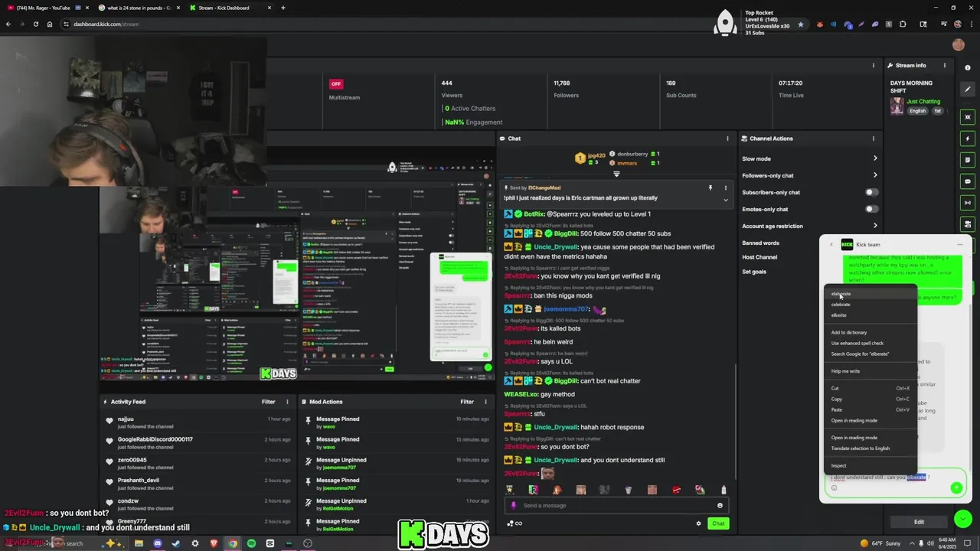Image resolution: width=980 pixels, height=551 pixels.
Task: Click the weather widget showing 64°F Sunny
Action: 879,543
